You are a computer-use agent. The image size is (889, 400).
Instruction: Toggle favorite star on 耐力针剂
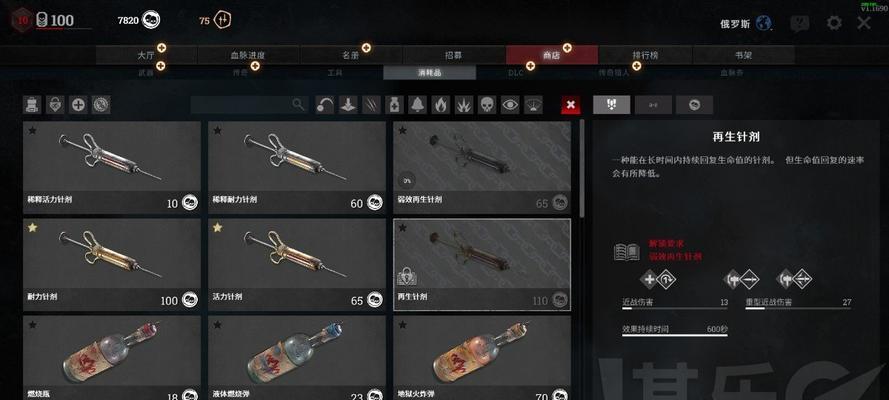coord(33,227)
